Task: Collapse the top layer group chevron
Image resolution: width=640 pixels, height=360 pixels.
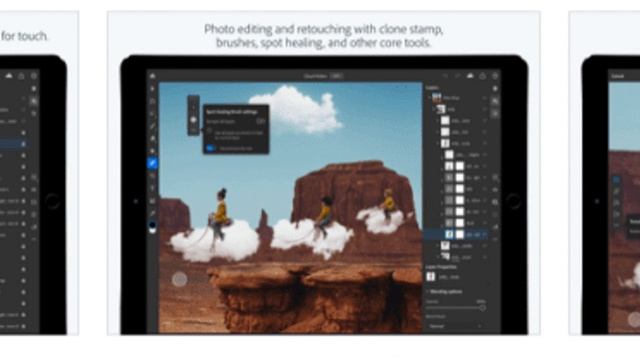Action: pyautogui.click(x=429, y=98)
